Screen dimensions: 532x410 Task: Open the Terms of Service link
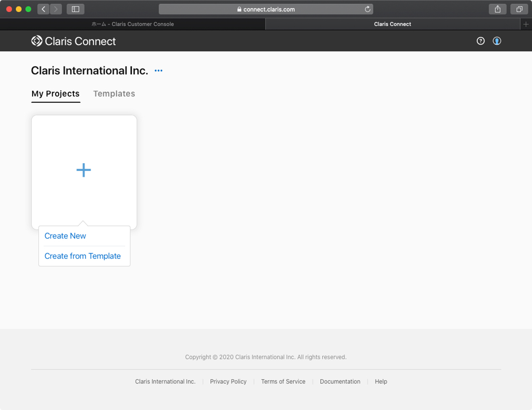[x=283, y=382]
